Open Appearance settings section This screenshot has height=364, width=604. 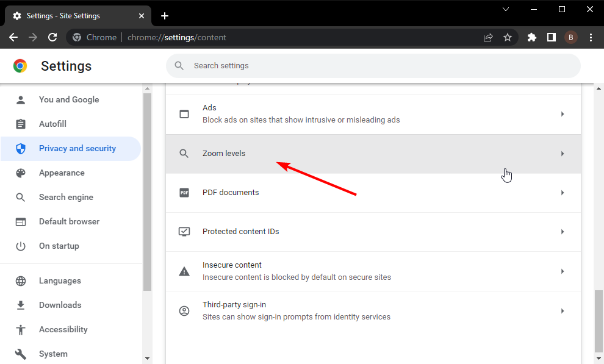[71, 173]
